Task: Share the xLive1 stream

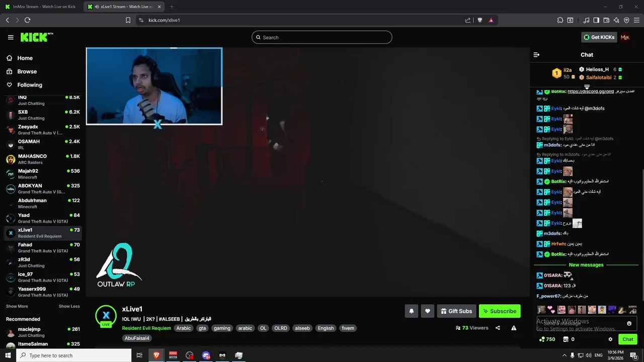Action: (498, 328)
